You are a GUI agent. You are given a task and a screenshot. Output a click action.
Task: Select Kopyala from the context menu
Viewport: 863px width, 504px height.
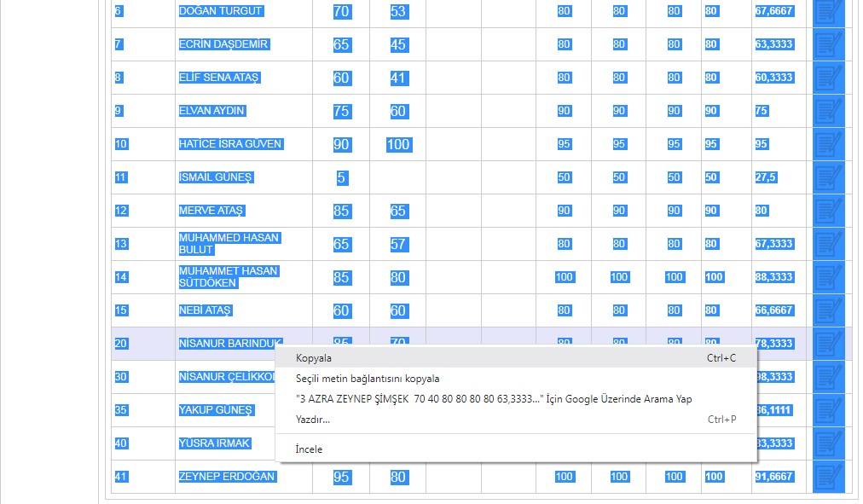[x=314, y=358]
